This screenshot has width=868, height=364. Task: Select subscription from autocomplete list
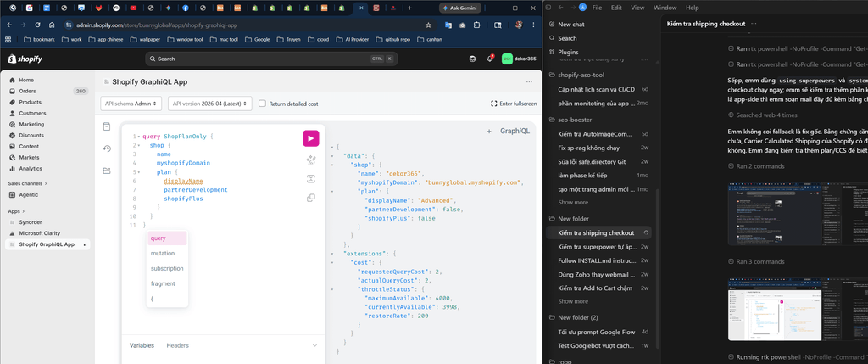tap(167, 268)
